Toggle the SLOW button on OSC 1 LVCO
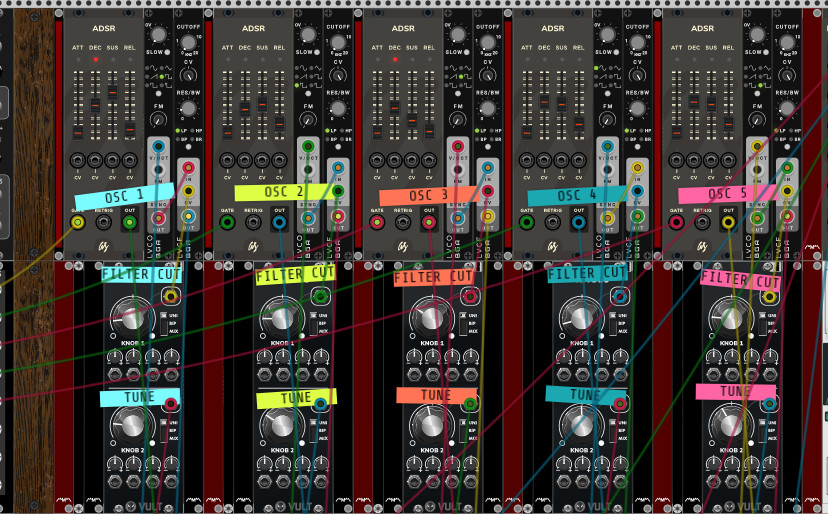828x514 pixels. [167, 52]
